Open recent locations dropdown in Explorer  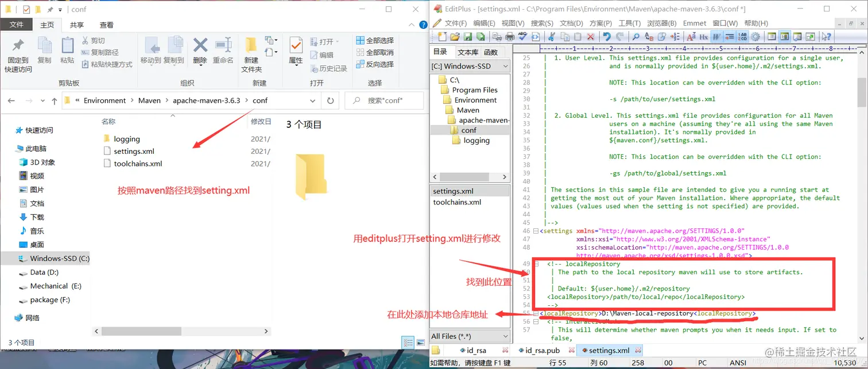[42, 100]
